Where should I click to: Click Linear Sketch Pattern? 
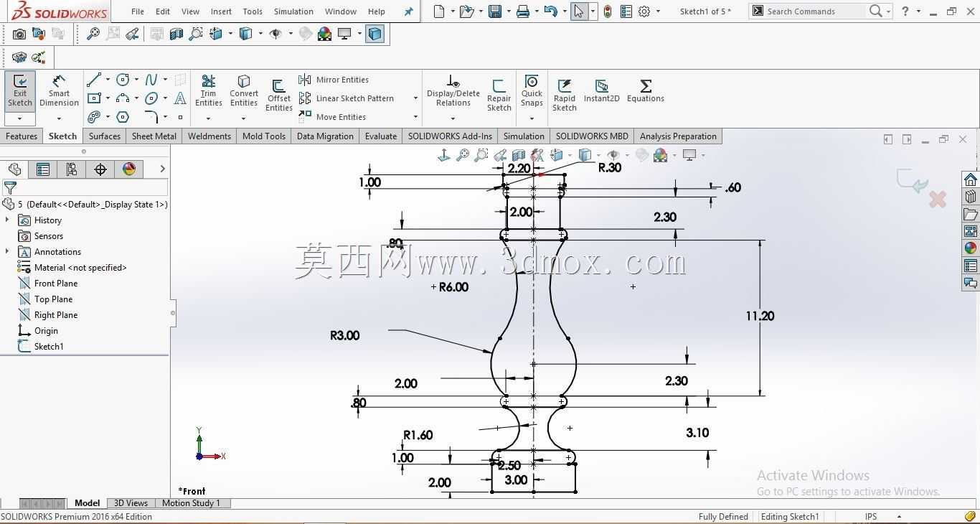click(x=346, y=98)
